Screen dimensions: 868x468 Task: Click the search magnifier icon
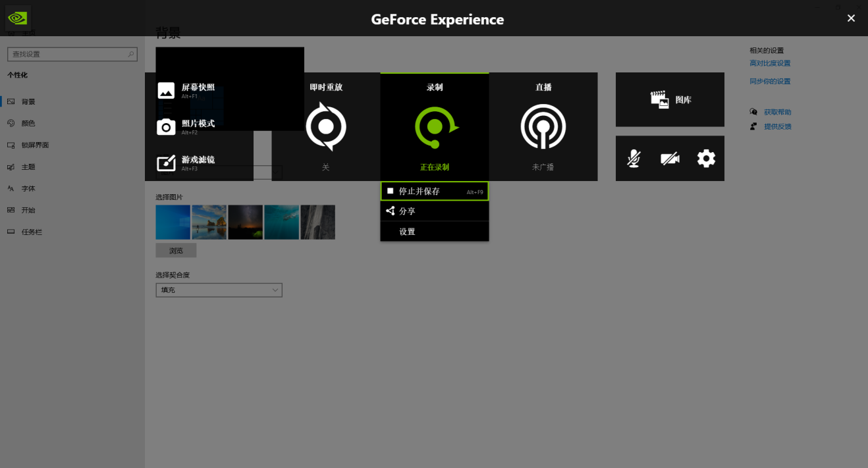(131, 54)
